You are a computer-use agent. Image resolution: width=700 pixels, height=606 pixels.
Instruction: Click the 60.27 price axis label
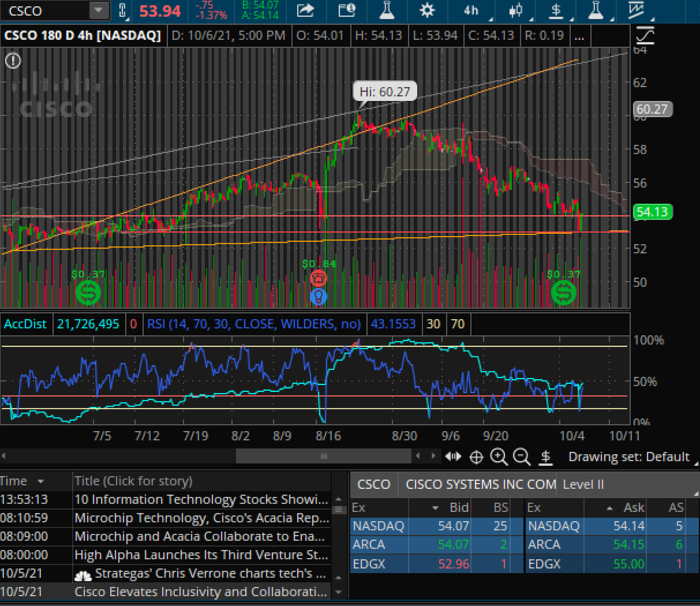(652, 109)
